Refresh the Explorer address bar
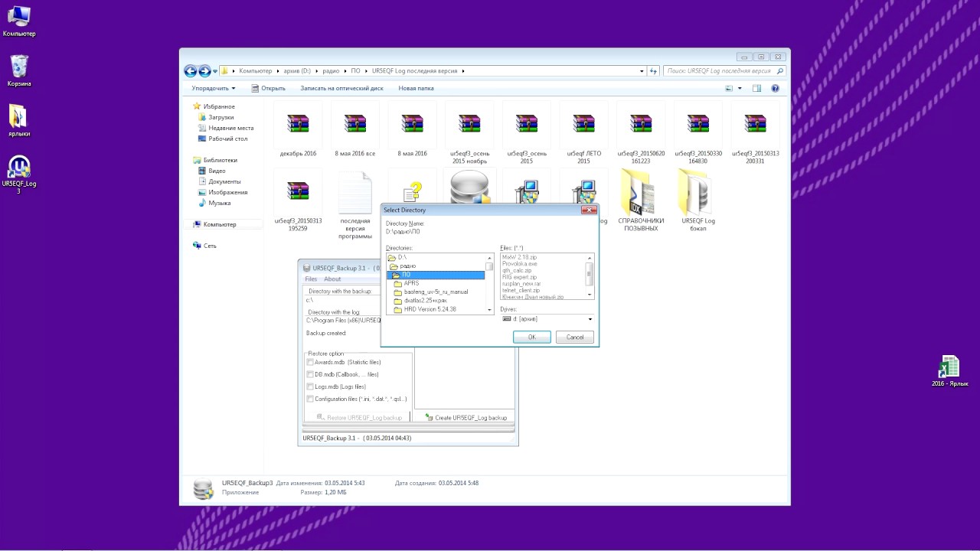This screenshot has width=980, height=551. [653, 71]
